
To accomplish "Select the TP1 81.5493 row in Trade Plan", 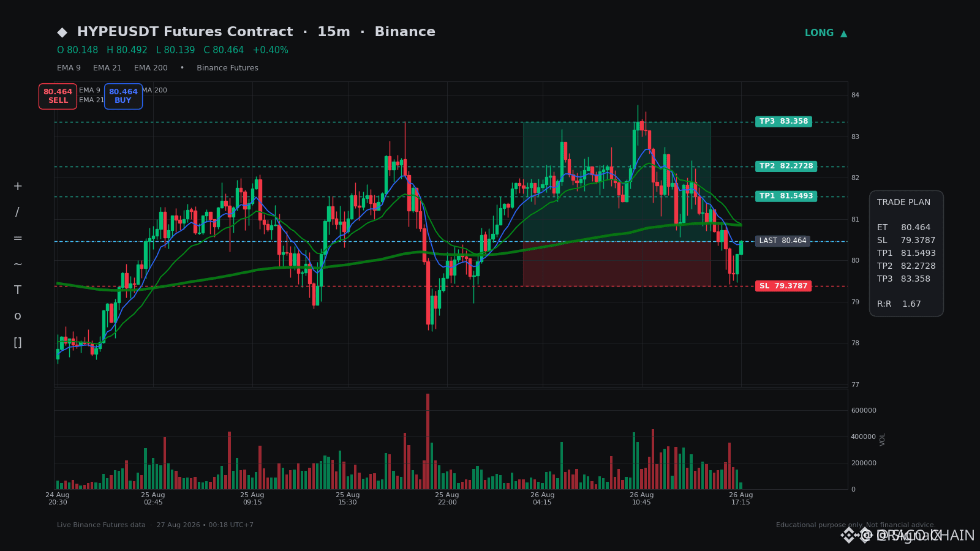I will pyautogui.click(x=907, y=253).
